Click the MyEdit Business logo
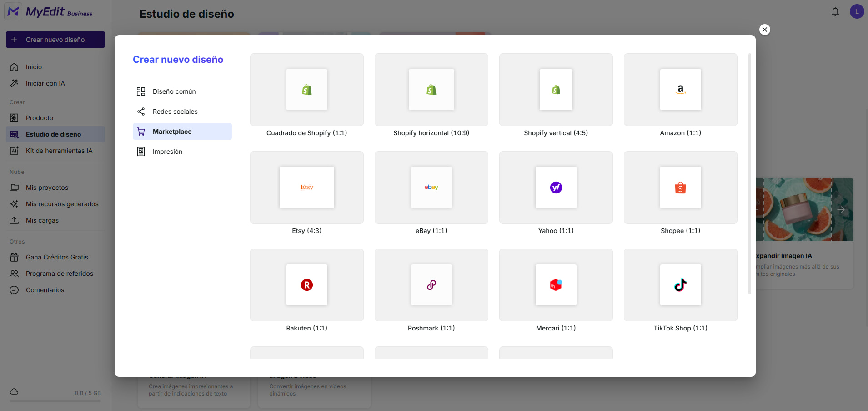Viewport: 868px width, 411px height. (x=49, y=12)
